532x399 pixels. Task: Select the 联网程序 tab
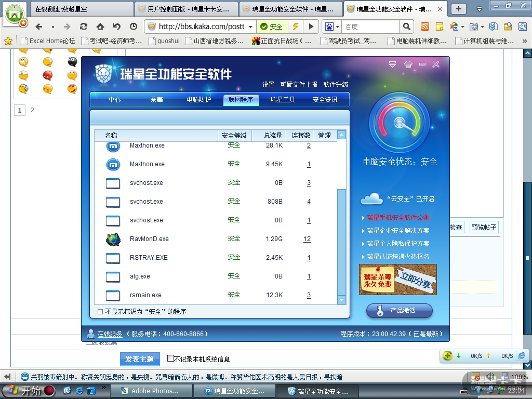[241, 99]
